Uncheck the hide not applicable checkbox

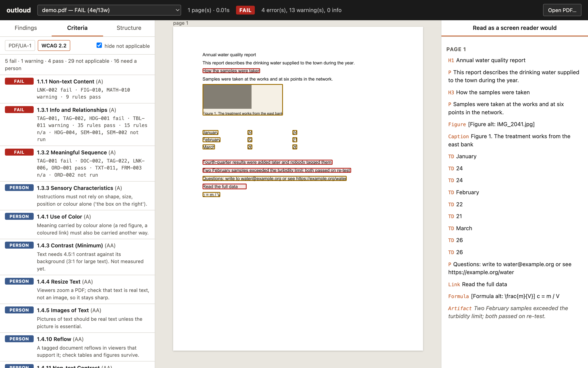click(x=99, y=45)
